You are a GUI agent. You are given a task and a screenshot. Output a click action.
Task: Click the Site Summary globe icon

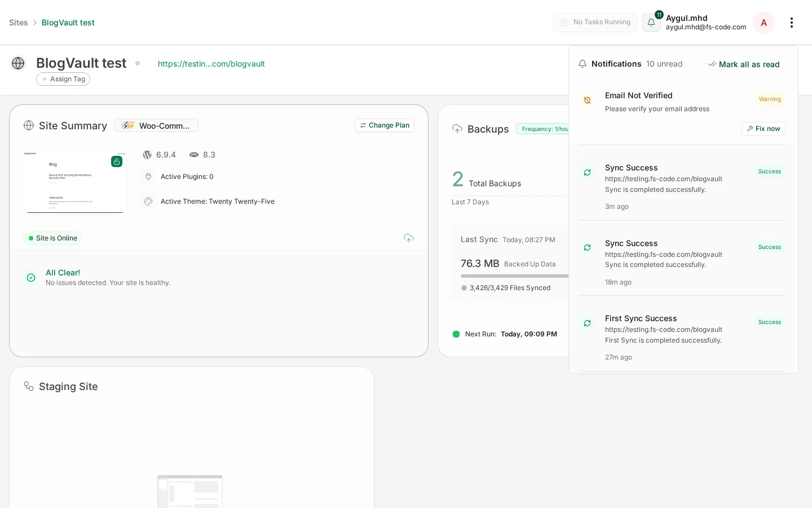(x=29, y=125)
